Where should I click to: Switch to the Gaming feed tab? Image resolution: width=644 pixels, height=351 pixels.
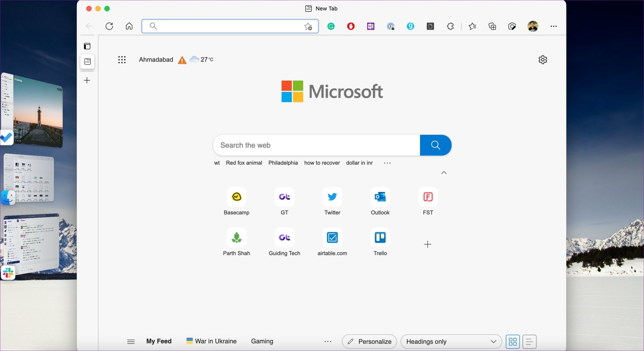[262, 341]
